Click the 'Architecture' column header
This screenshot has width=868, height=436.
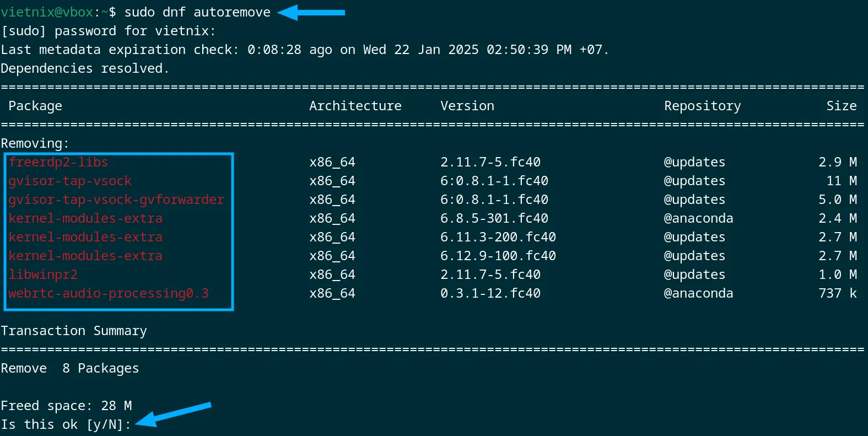point(355,106)
